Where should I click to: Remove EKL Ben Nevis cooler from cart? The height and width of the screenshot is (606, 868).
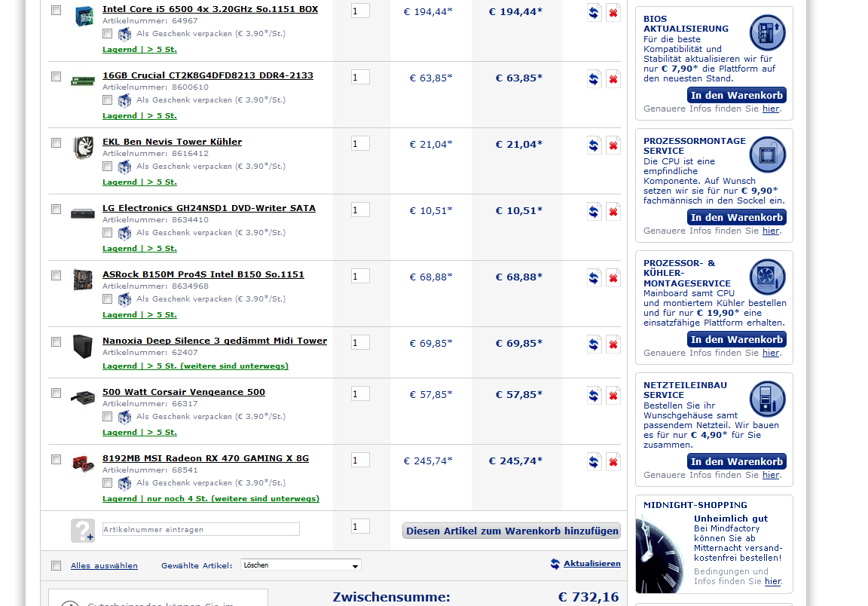(613, 145)
